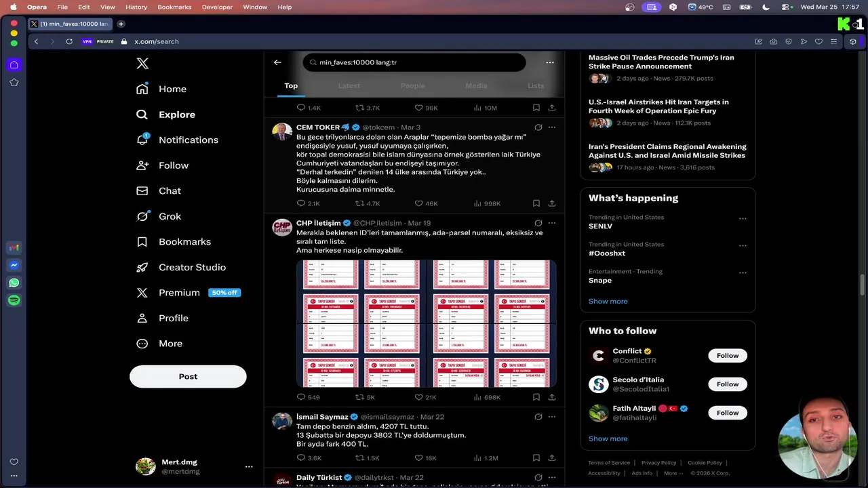
Task: Go to Profile page
Action: point(162,318)
